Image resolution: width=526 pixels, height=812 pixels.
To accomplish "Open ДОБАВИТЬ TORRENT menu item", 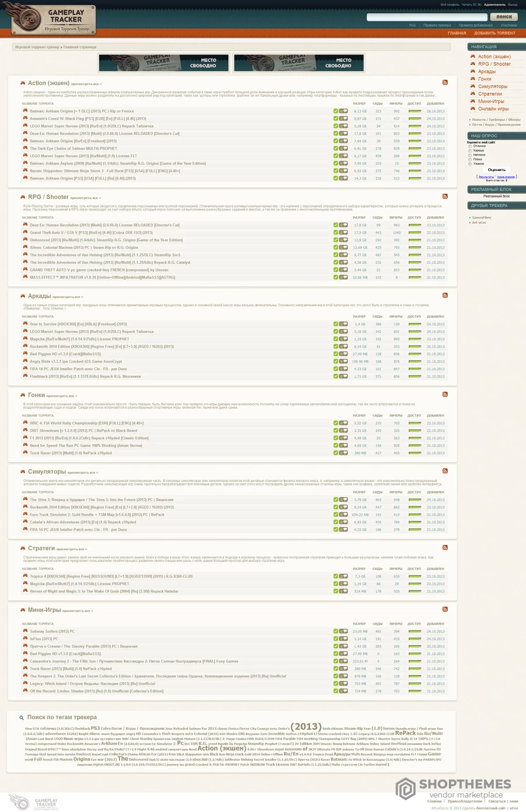I will (x=495, y=33).
